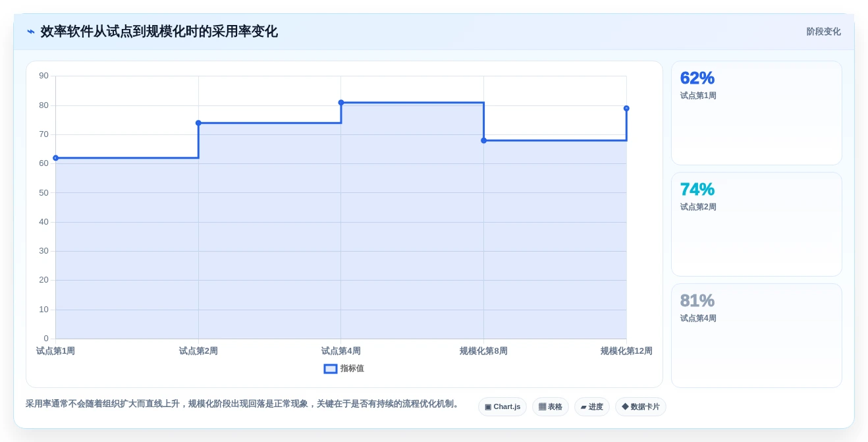This screenshot has height=442, width=868.
Task: Click the 阶段变化 label in the header
Action: click(x=824, y=32)
